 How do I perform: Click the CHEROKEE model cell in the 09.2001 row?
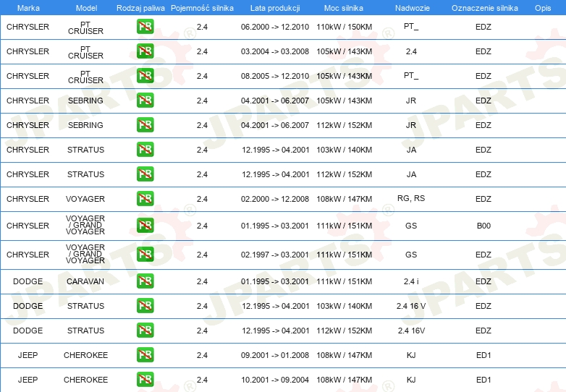pyautogui.click(x=85, y=355)
